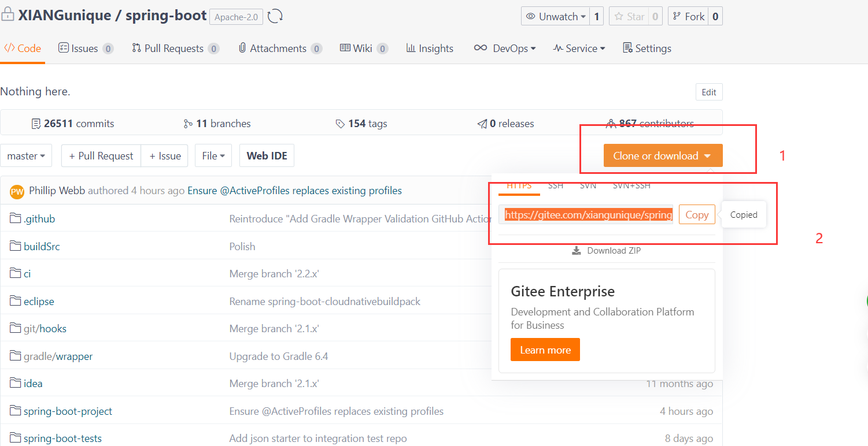The width and height of the screenshot is (868, 446).
Task: Click the sync refresh icon beside Apache-2.0
Action: pyautogui.click(x=276, y=16)
